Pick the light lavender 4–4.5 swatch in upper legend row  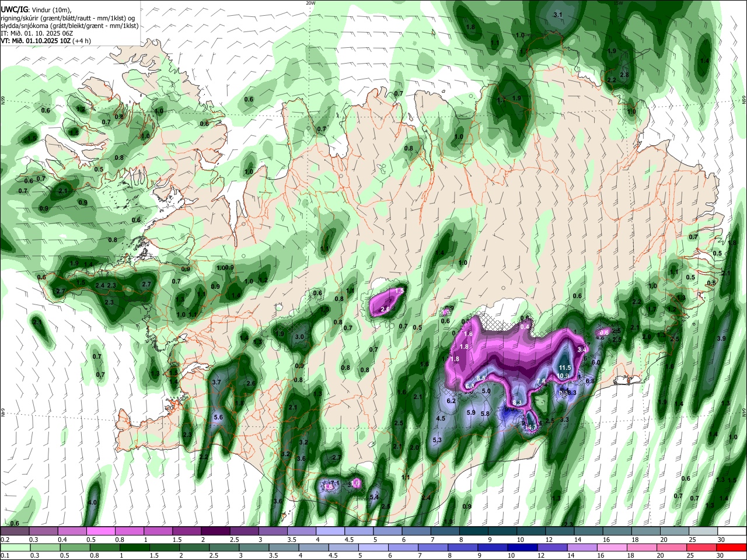(329, 531)
